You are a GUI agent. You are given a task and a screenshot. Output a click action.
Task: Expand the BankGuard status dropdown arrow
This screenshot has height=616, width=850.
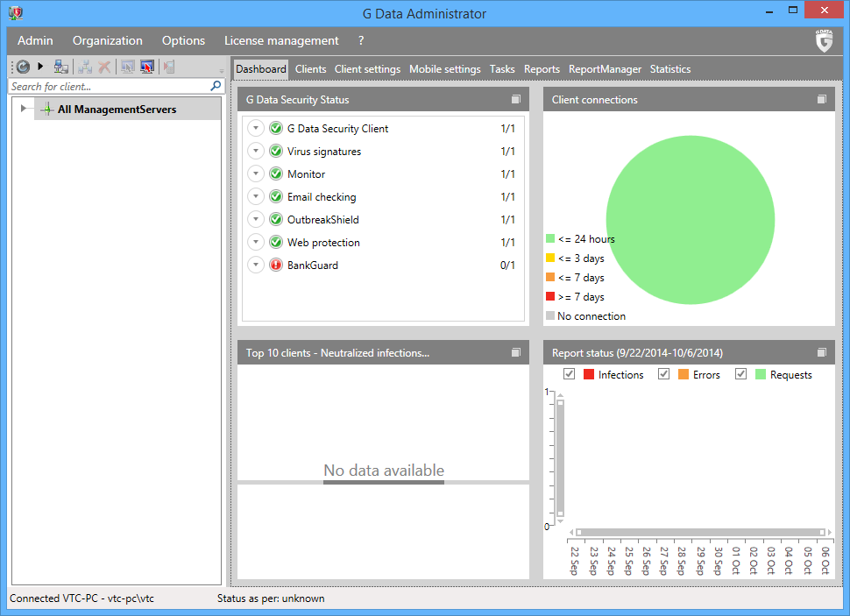(x=256, y=266)
